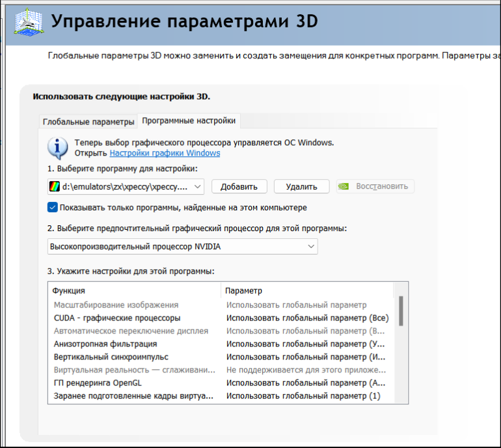Select the Анизотропная фильтрация row

click(x=221, y=344)
